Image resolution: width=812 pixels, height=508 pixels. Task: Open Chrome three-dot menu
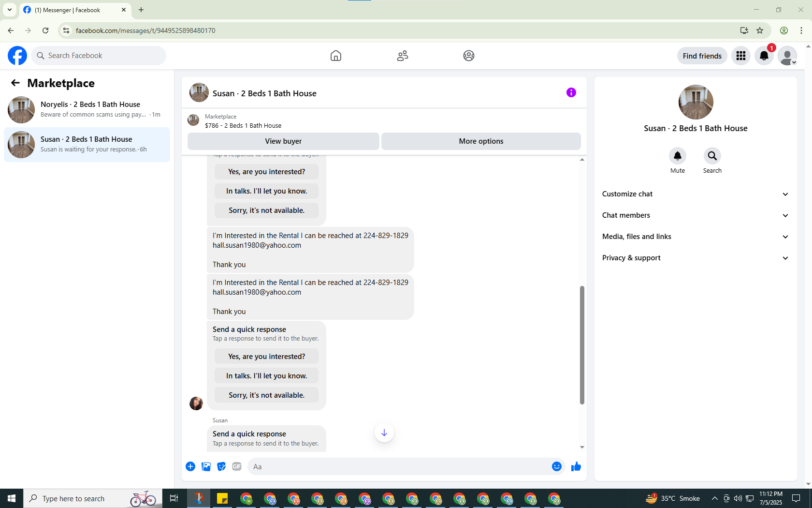pyautogui.click(x=801, y=30)
